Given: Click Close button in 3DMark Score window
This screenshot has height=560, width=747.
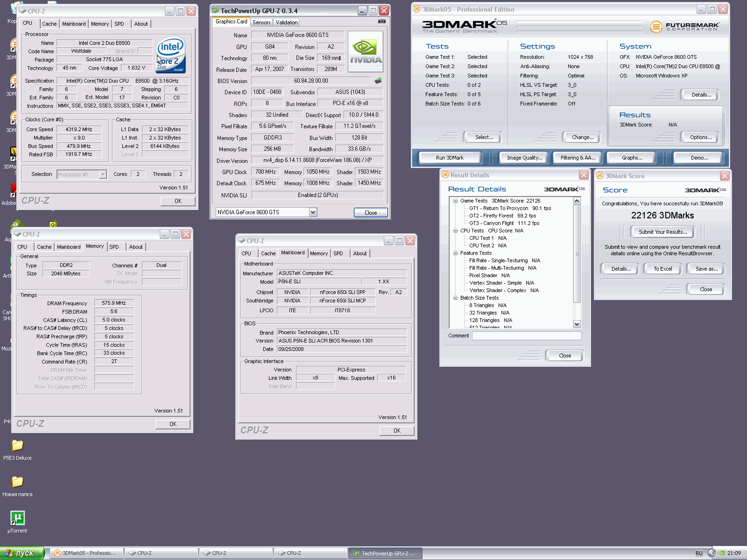Looking at the screenshot, I should coord(706,289).
